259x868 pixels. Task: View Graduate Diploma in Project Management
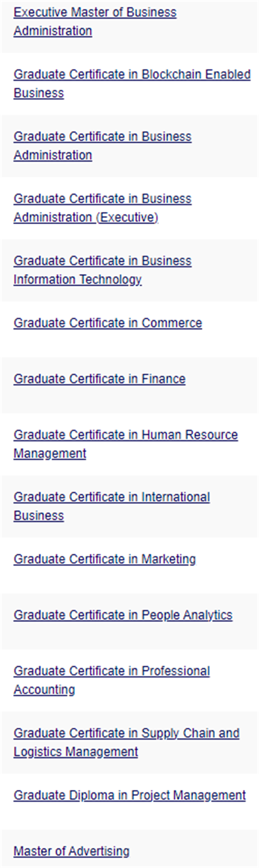tap(129, 796)
